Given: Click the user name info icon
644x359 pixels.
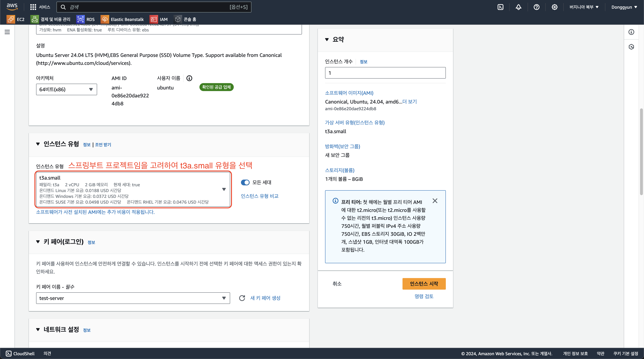Looking at the screenshot, I should (x=189, y=78).
